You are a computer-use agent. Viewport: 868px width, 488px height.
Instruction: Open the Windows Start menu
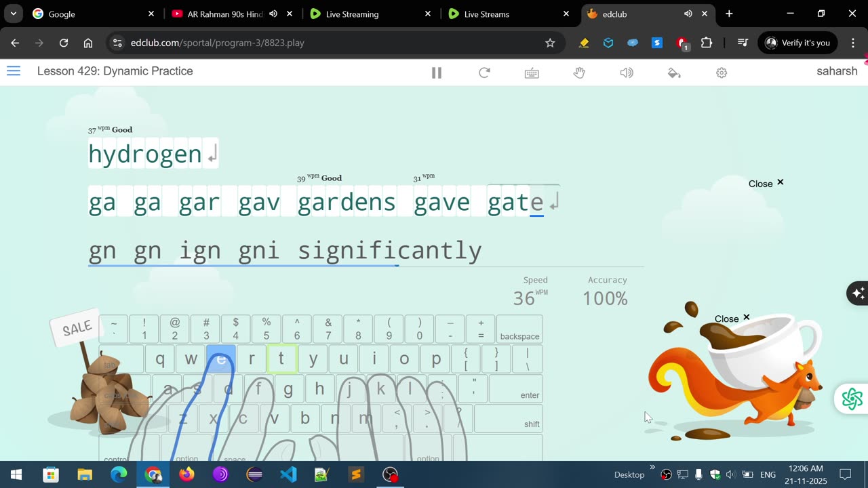(x=16, y=474)
